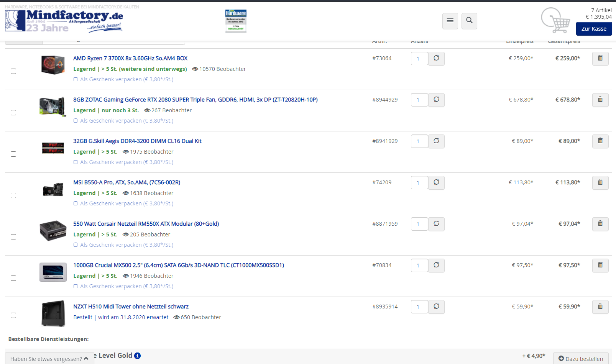Enable gift wrapping for G.Skill Aegis RAM
Image resolution: width=616 pixels, height=364 pixels.
pos(76,162)
